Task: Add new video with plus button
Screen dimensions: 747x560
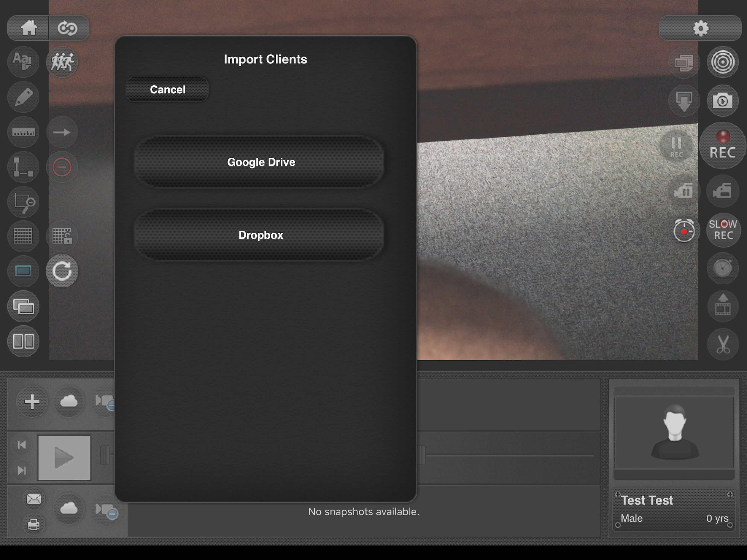Action: [32, 402]
